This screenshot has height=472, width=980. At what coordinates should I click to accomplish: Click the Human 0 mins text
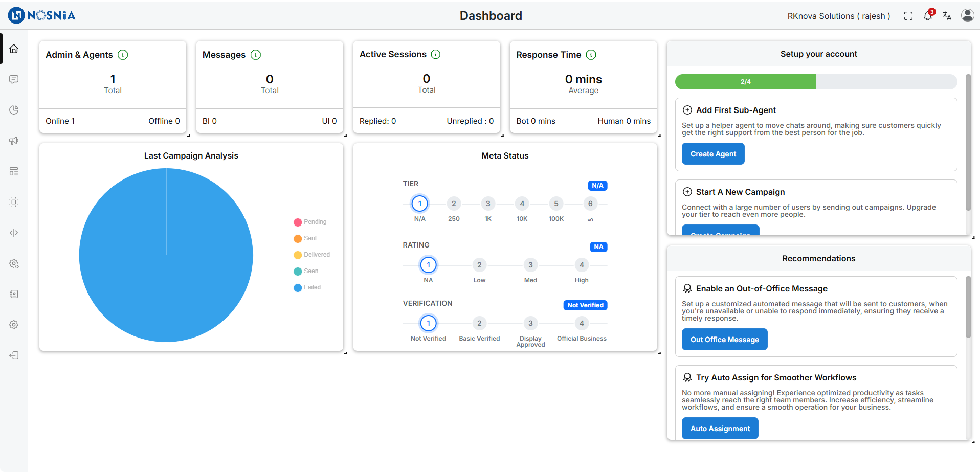click(624, 121)
